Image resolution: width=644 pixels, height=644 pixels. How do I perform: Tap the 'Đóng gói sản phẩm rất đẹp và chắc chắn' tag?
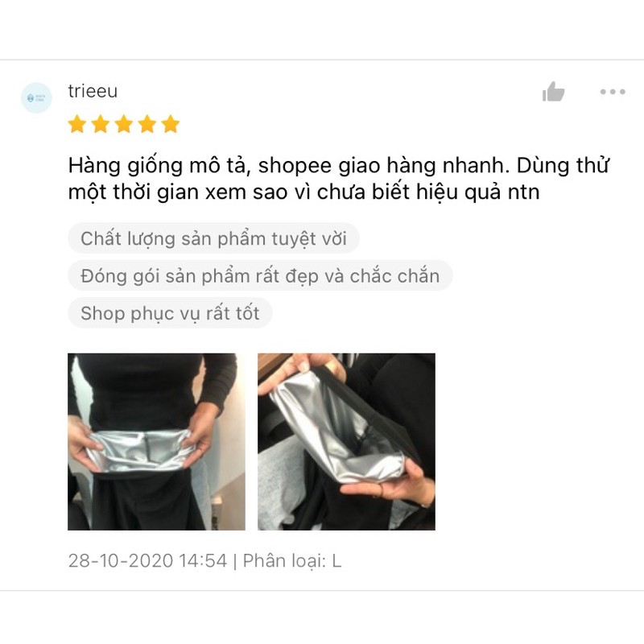(260, 275)
